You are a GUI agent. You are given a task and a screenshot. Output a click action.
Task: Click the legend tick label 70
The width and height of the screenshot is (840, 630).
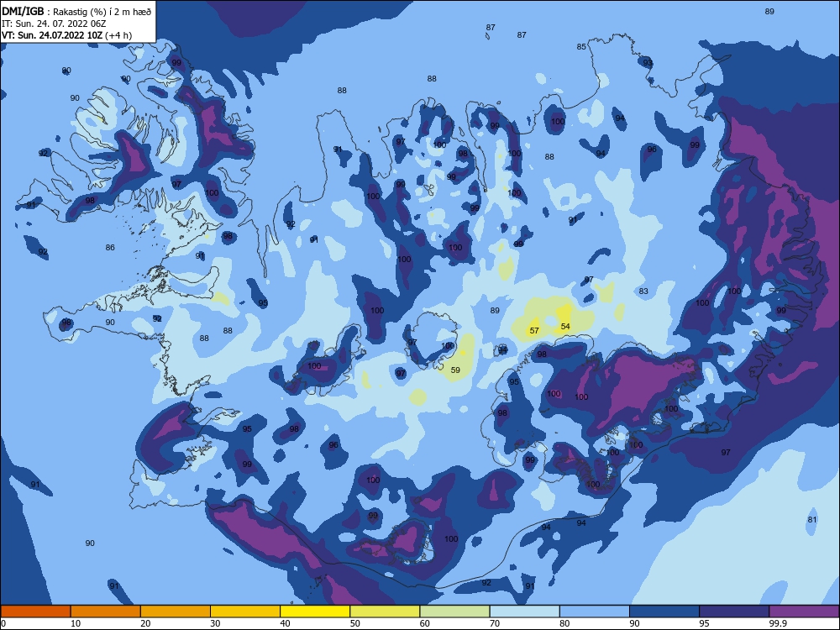pyautogui.click(x=495, y=623)
